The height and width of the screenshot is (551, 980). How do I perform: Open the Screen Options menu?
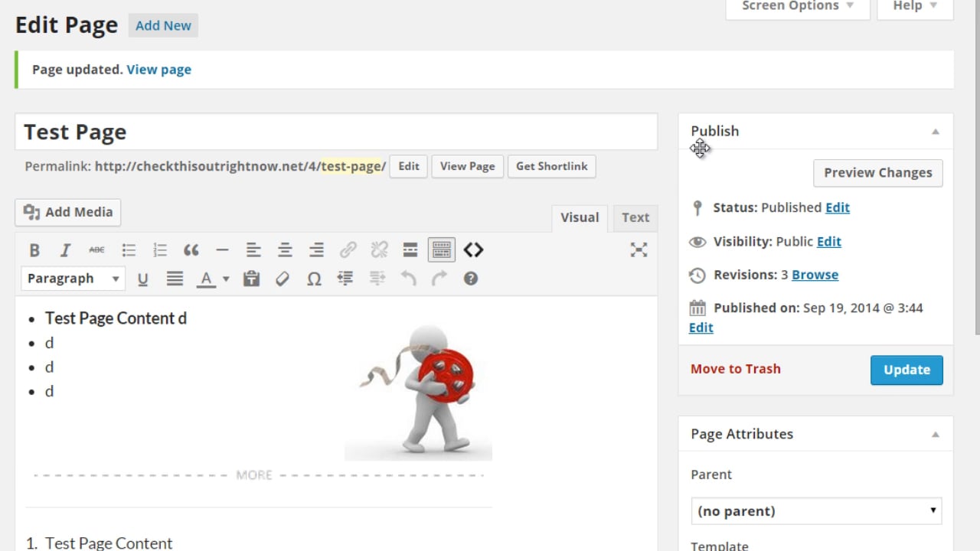click(796, 6)
